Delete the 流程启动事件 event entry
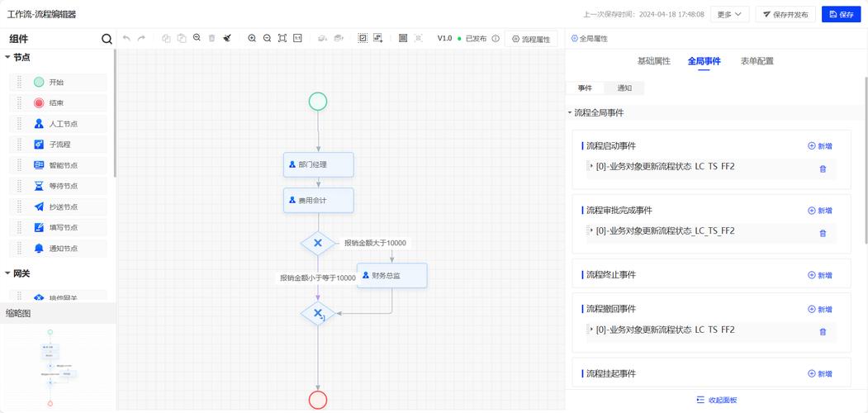Image resolution: width=868 pixels, height=413 pixels. (823, 169)
